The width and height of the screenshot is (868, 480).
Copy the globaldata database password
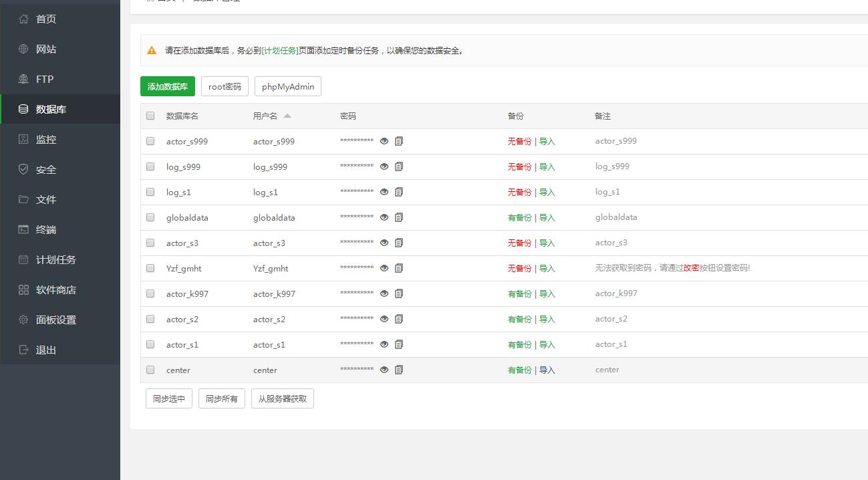(x=399, y=217)
